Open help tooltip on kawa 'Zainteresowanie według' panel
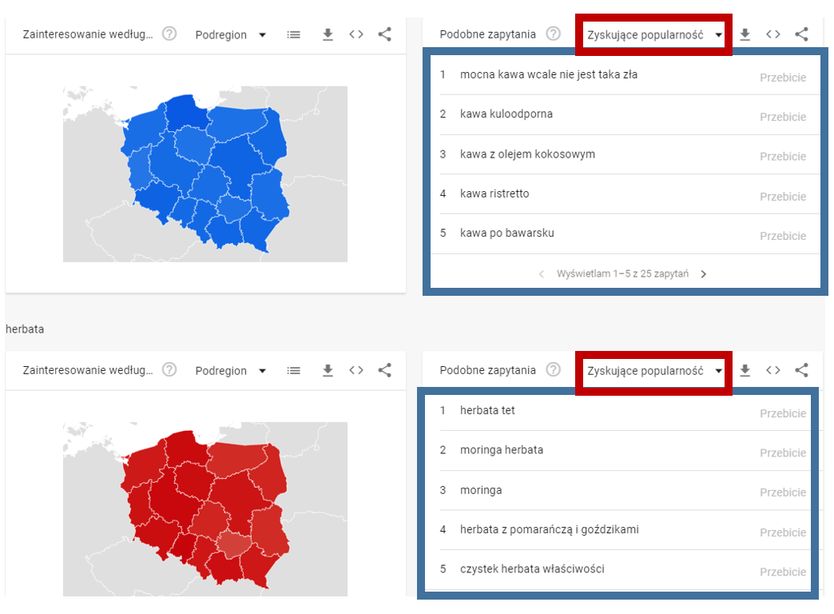Image resolution: width=834 pixels, height=614 pixels. pyautogui.click(x=169, y=33)
